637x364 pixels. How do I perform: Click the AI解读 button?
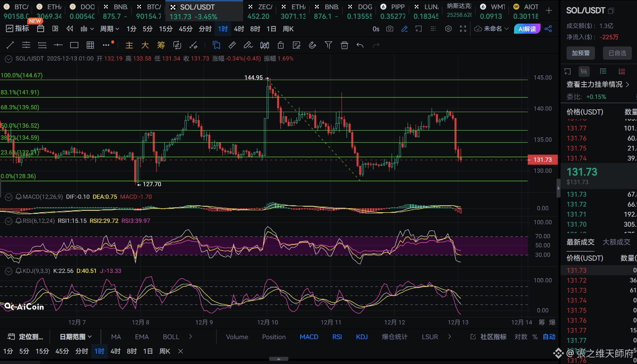coord(527,29)
